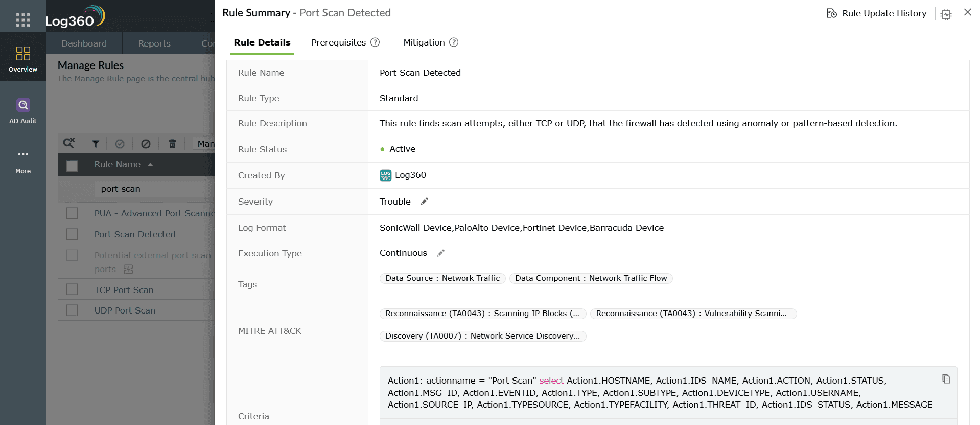Click the clear search icon in toolbar
This screenshot has height=425, width=980.
(x=68, y=143)
